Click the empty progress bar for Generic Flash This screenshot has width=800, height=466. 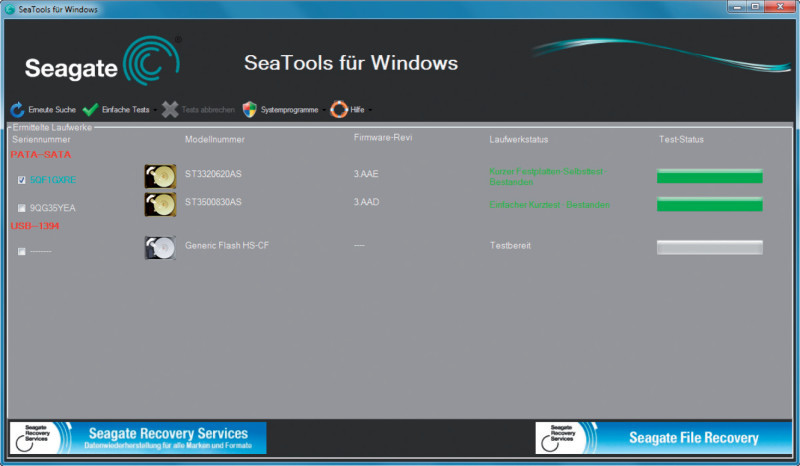point(710,248)
